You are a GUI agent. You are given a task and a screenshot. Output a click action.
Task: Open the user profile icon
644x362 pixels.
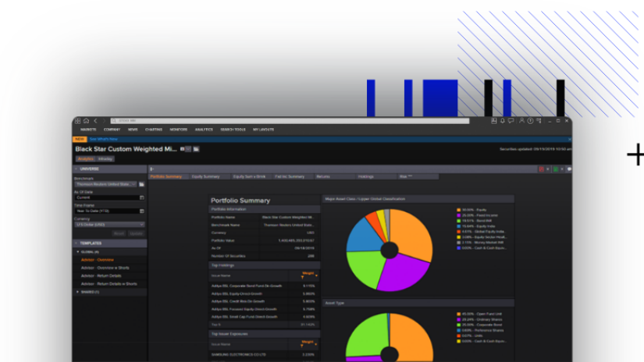point(521,121)
